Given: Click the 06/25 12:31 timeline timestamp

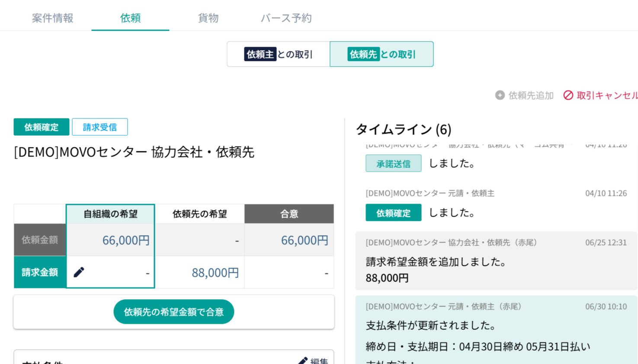Looking at the screenshot, I should (606, 243).
